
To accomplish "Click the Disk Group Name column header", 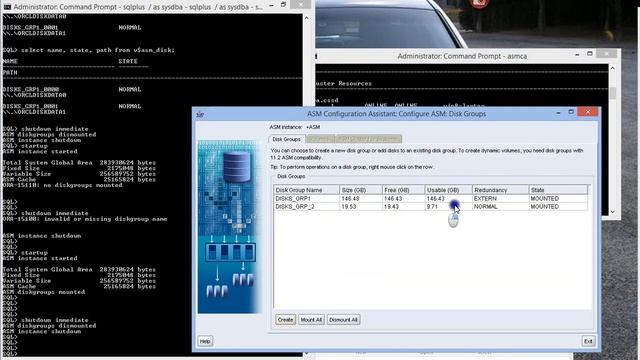I will [x=307, y=190].
